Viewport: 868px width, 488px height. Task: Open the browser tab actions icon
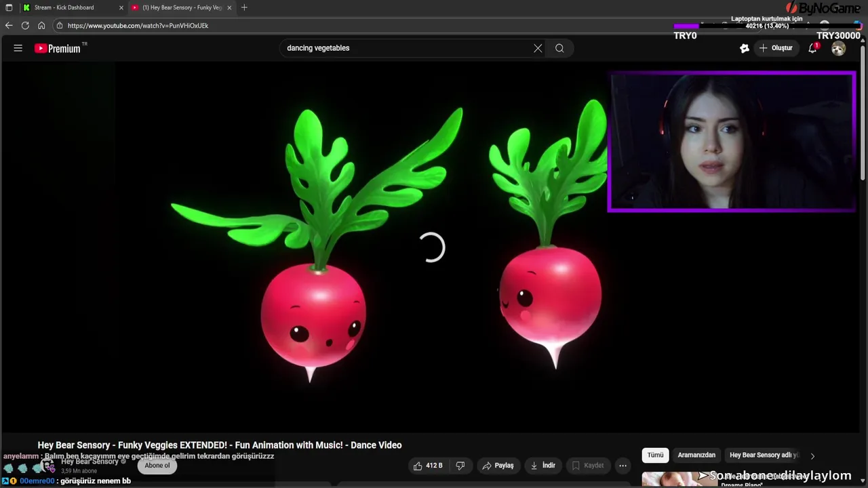9,7
